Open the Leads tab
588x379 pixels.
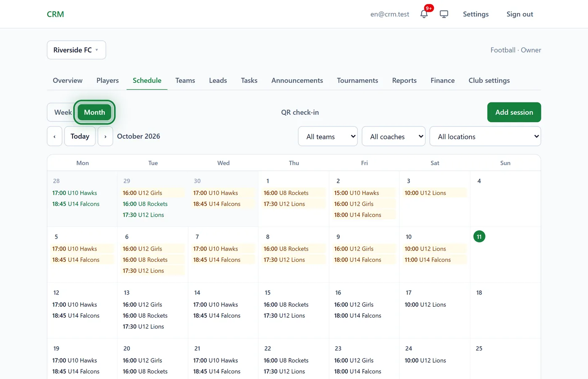[x=218, y=80]
